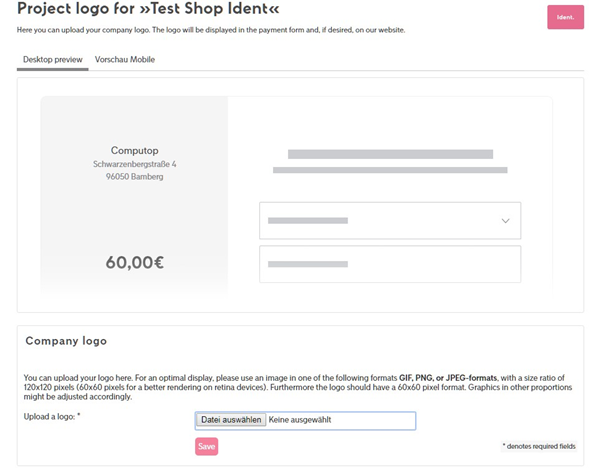
Task: Click the Schwarzenbergstraße 4 address line
Action: pyautogui.click(x=135, y=164)
